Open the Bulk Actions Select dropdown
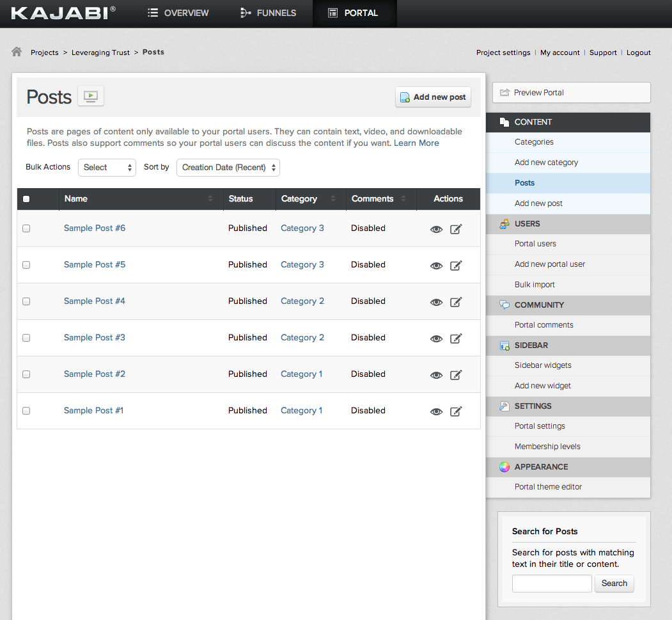The image size is (672, 620). (107, 168)
